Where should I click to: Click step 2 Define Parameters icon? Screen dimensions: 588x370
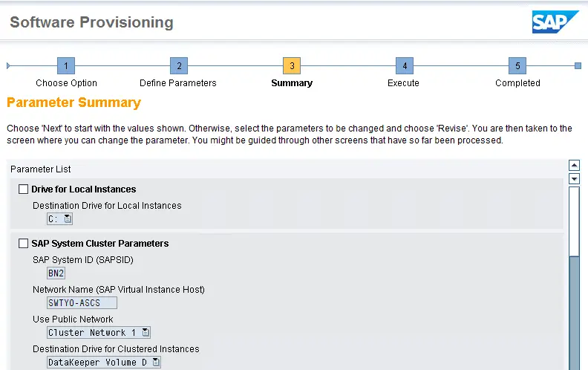[x=179, y=65]
